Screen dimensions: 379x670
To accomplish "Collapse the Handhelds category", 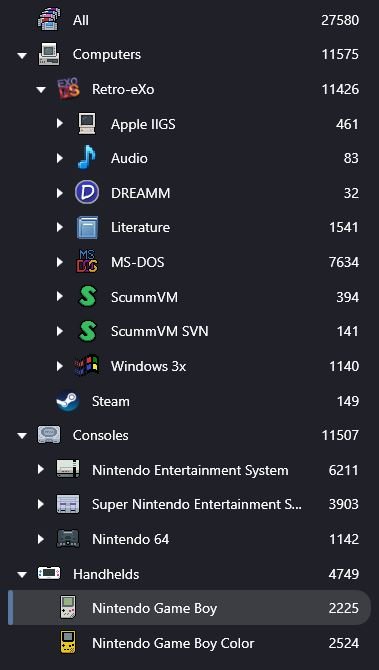I will (x=21, y=575).
